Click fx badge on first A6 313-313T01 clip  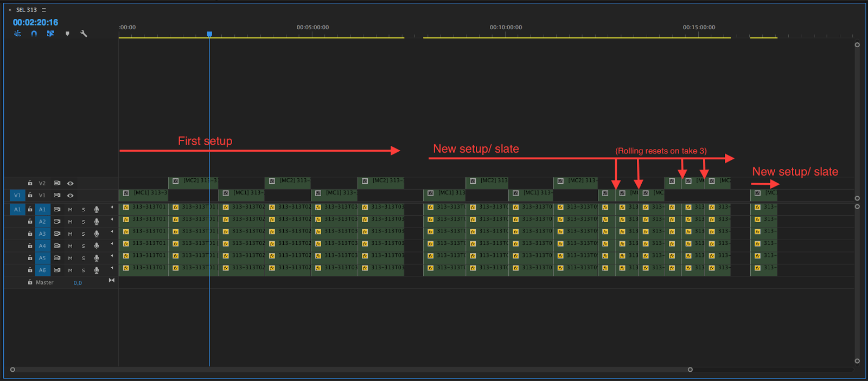[126, 268]
